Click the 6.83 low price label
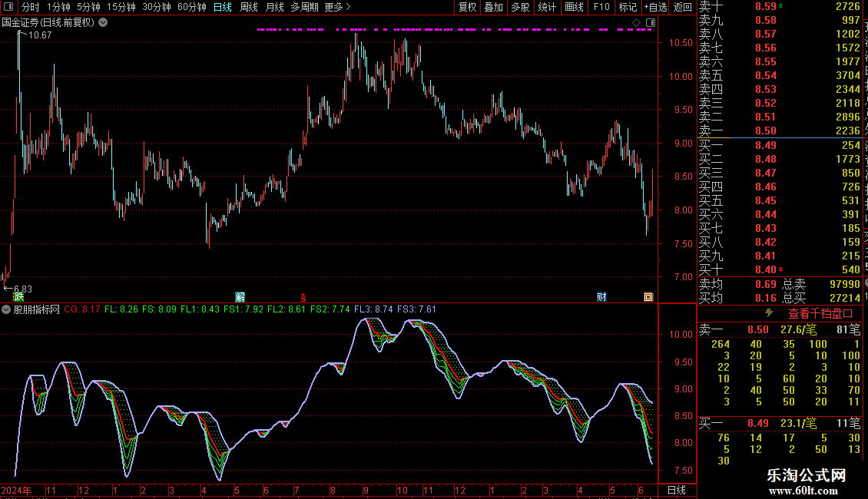Image resolution: width=868 pixels, height=499 pixels. coord(23,289)
